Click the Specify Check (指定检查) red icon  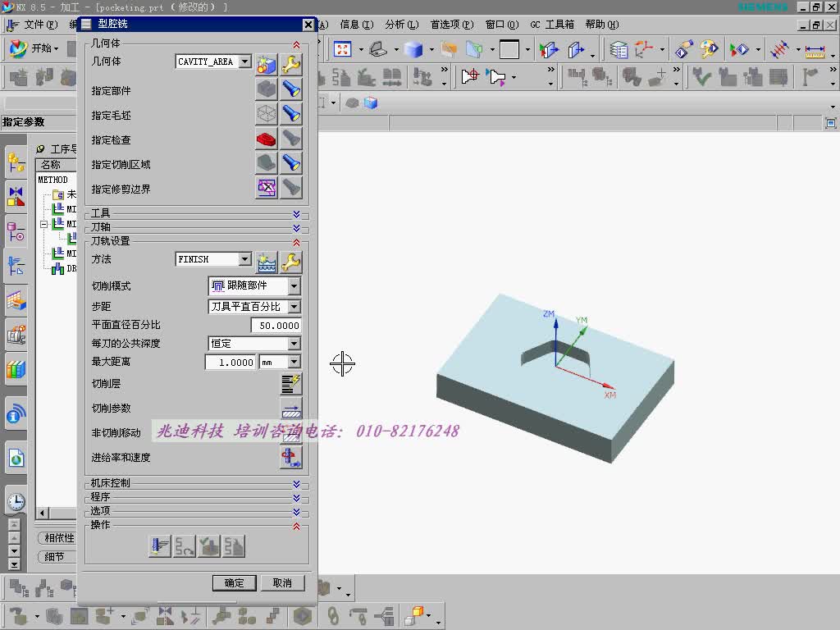267,138
